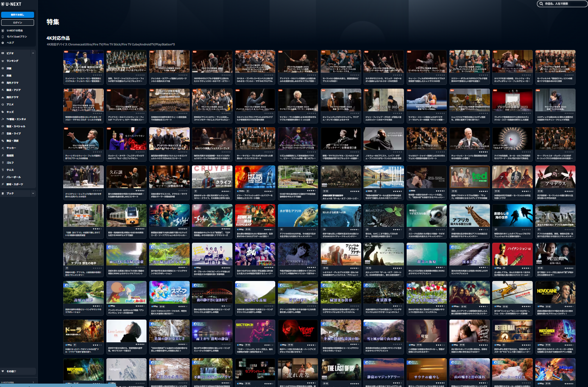Click the キッズ sidebar icon
The image size is (588, 387).
point(3,112)
